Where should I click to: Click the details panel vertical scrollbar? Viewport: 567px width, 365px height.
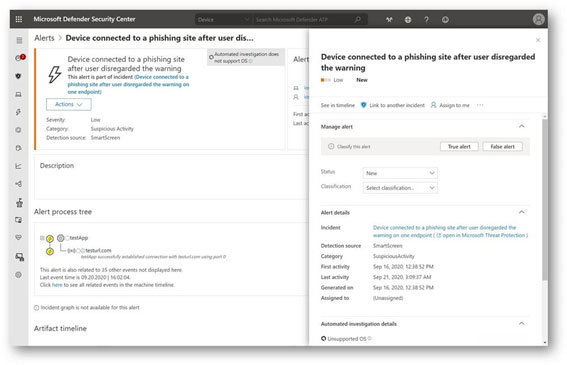[x=545, y=199]
